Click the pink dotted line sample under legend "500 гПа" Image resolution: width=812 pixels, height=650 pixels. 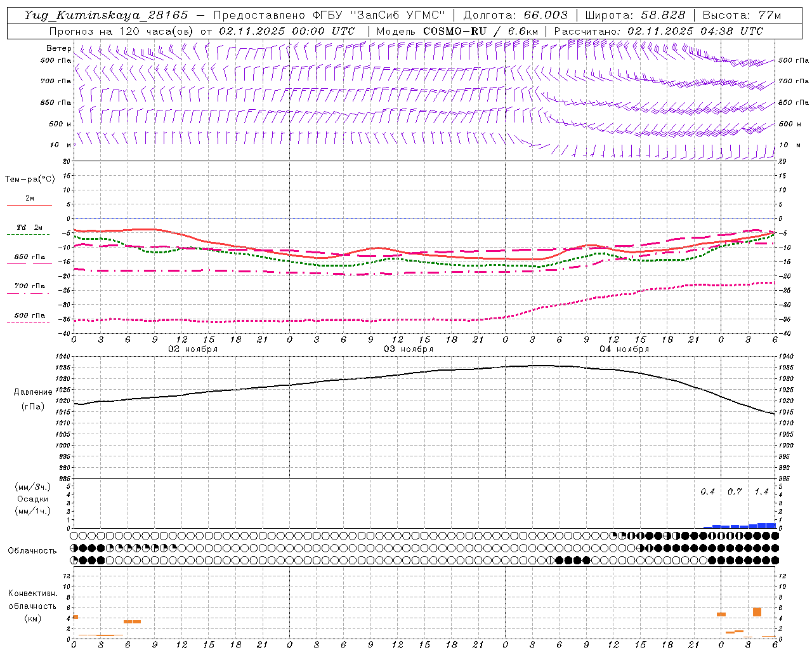pos(29,323)
